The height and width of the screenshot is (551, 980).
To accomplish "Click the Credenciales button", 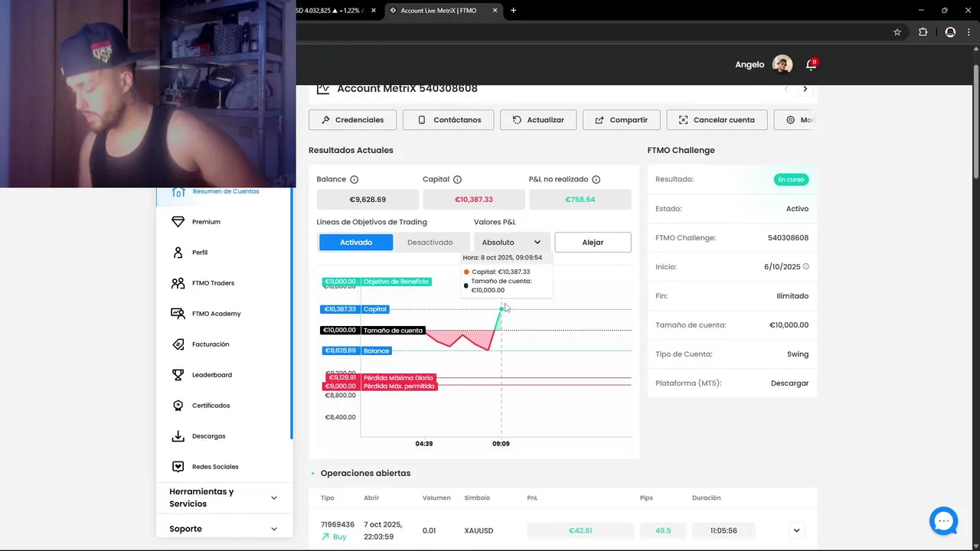I will point(352,120).
